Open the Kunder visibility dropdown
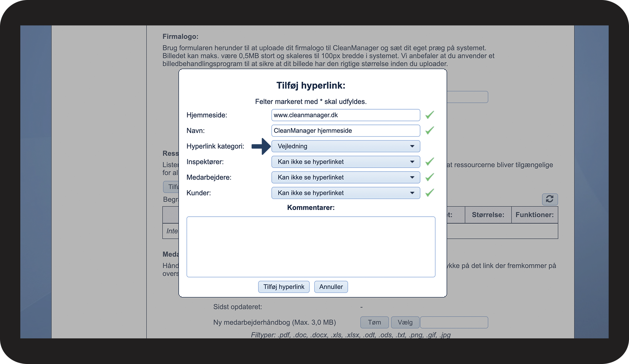 [346, 193]
